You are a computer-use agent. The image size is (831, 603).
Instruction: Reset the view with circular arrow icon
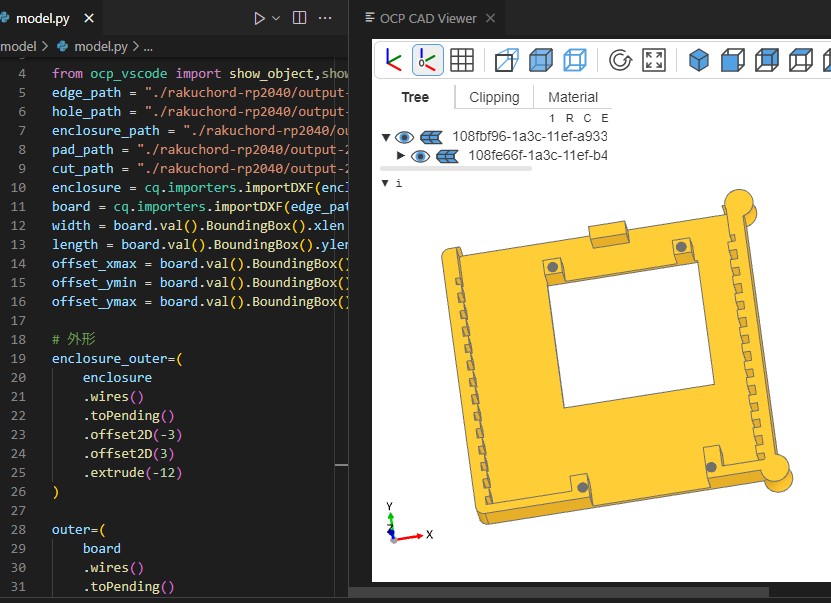[620, 60]
